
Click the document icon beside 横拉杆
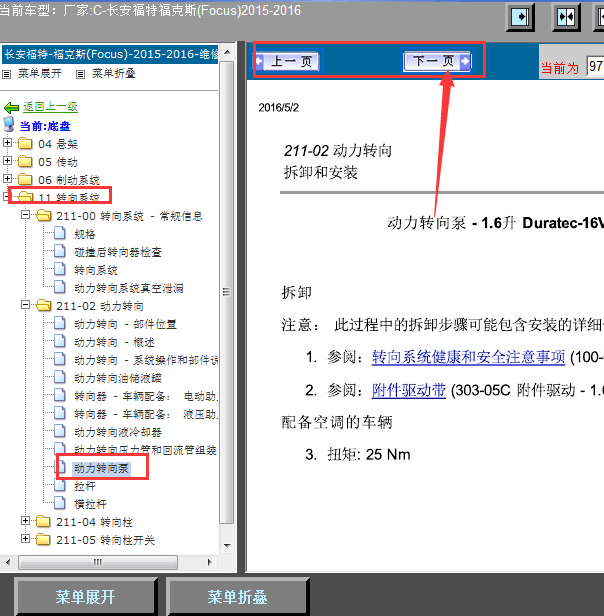tap(61, 504)
